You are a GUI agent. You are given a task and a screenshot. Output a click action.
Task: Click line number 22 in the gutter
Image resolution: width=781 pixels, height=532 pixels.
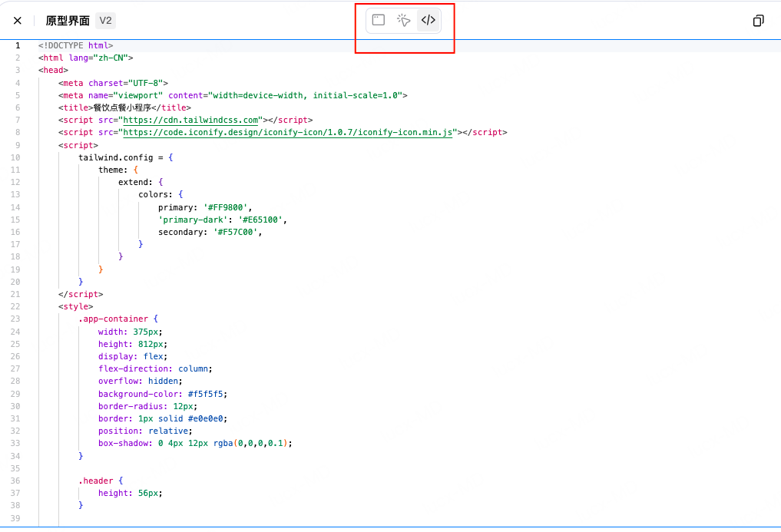(x=15, y=306)
